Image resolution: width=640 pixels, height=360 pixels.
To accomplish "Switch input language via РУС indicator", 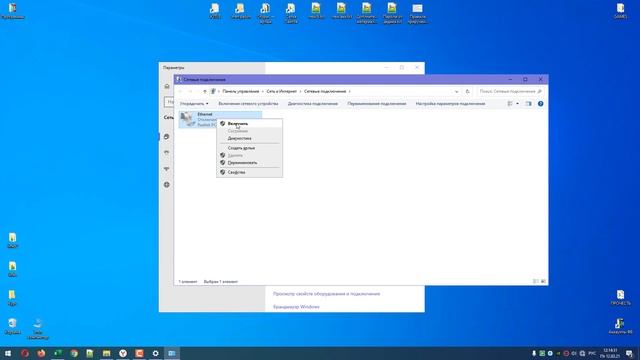I will (x=592, y=353).
